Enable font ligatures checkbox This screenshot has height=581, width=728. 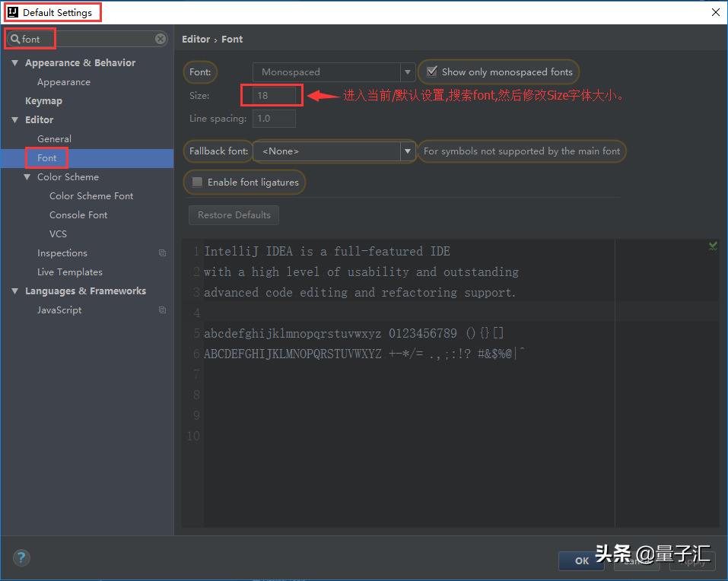[x=197, y=182]
